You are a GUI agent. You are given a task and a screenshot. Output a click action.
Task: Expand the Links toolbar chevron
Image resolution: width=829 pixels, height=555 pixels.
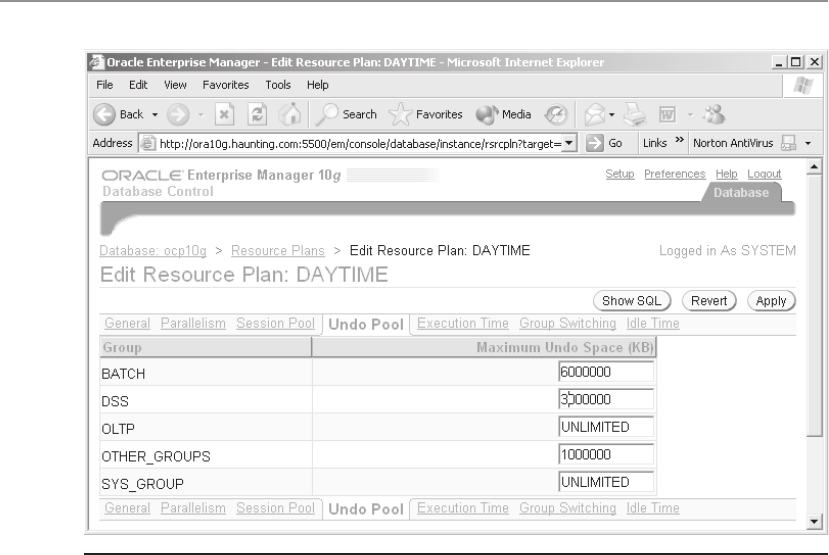(x=680, y=140)
